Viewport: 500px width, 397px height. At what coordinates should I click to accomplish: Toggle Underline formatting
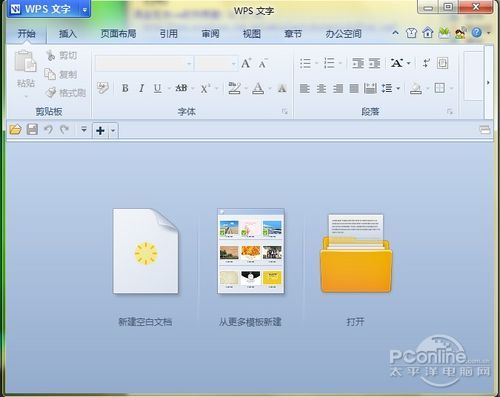pyautogui.click(x=157, y=88)
